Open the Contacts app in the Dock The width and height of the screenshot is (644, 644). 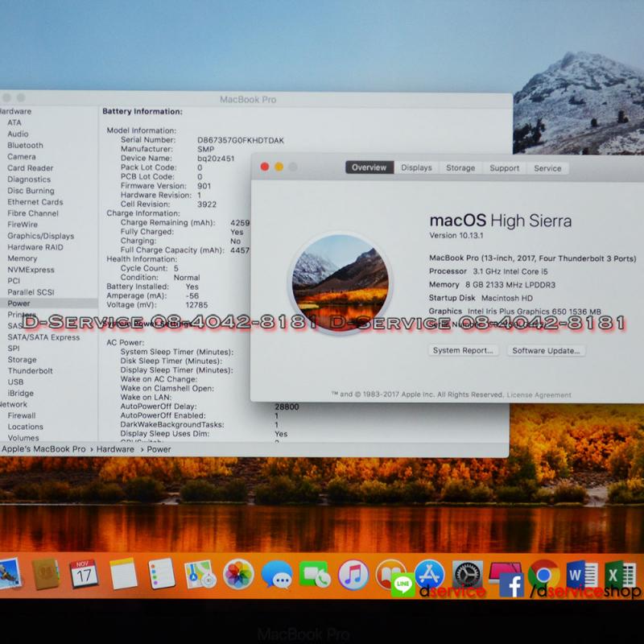tap(45, 573)
